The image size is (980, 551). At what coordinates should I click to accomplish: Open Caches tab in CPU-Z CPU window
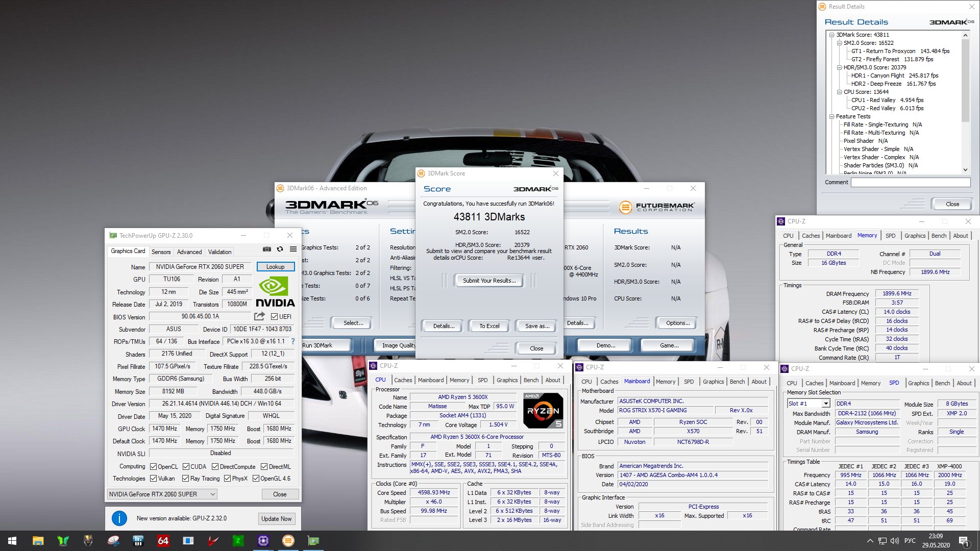(x=403, y=380)
